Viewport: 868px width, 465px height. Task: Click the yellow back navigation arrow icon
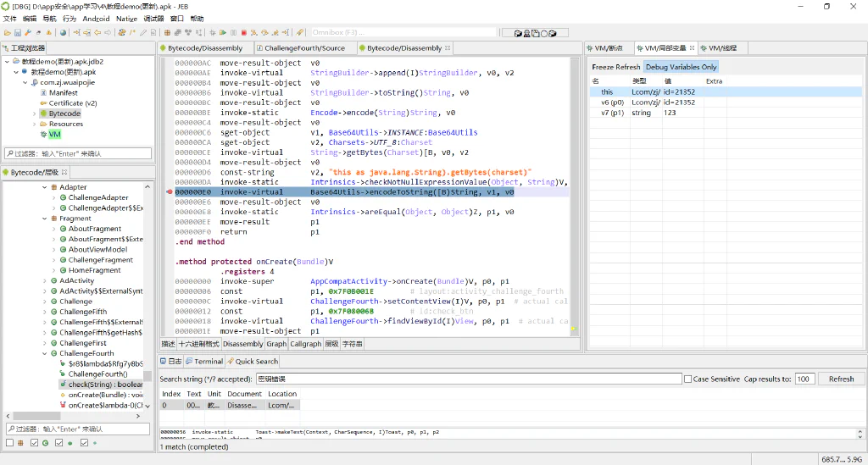[x=97, y=33]
